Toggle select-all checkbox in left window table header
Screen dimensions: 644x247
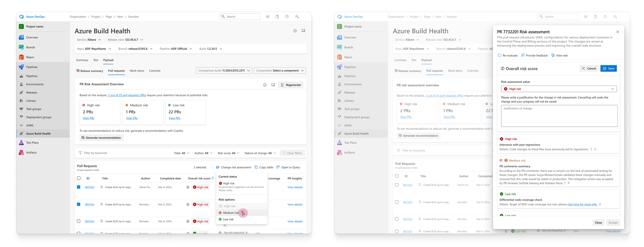point(79,178)
